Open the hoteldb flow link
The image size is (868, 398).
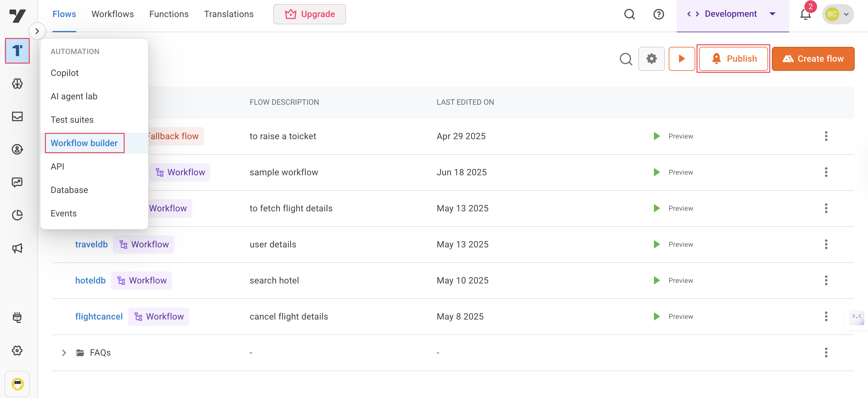point(90,280)
